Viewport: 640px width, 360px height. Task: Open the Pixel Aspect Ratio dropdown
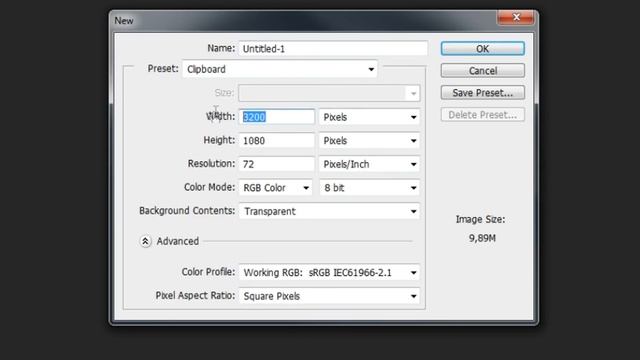point(329,296)
